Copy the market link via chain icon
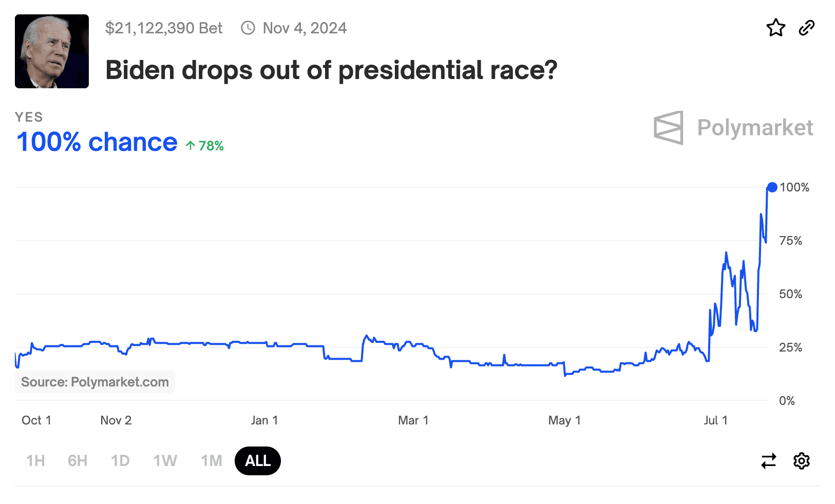This screenshot has height=504, width=835. [x=807, y=28]
